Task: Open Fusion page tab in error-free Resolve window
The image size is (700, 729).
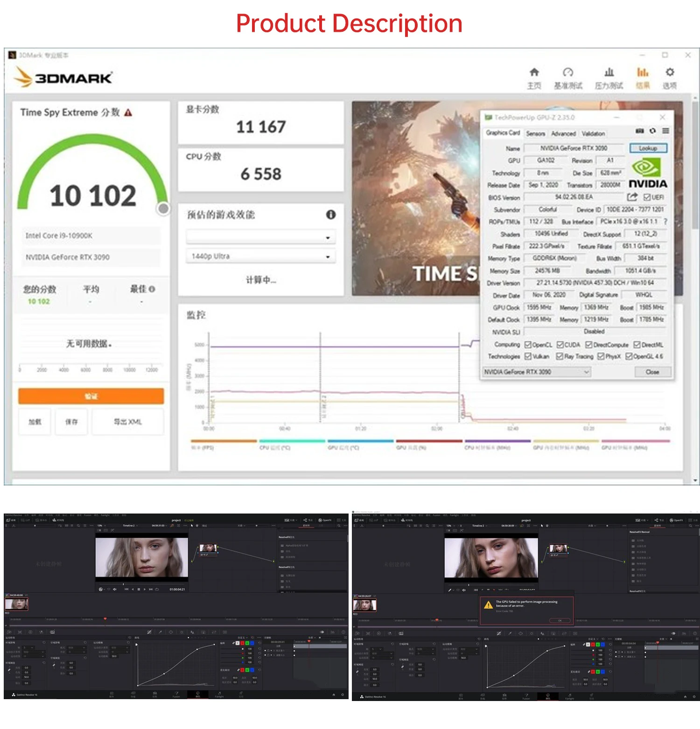Action: 176,694
